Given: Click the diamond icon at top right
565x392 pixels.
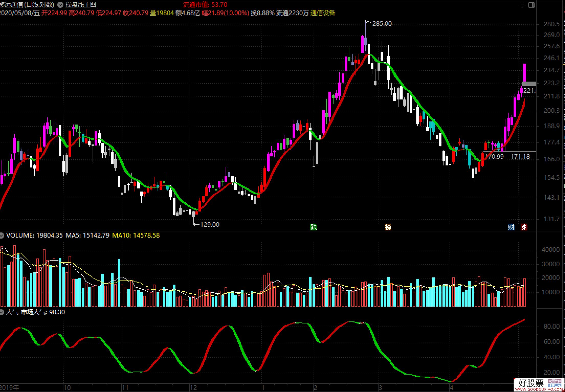Looking at the screenshot, I should coord(522,5).
